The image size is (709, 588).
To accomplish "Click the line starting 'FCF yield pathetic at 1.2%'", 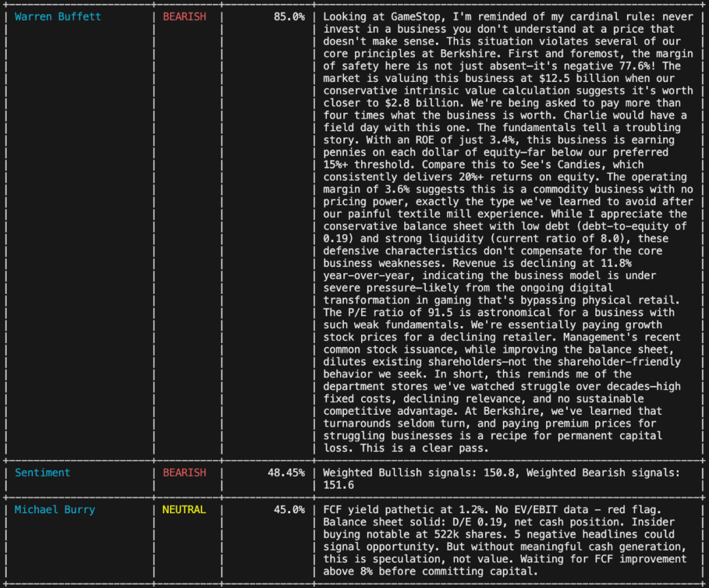I will pyautogui.click(x=492, y=510).
